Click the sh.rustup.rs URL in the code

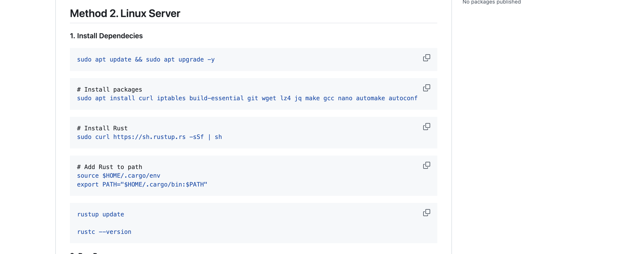(149, 137)
